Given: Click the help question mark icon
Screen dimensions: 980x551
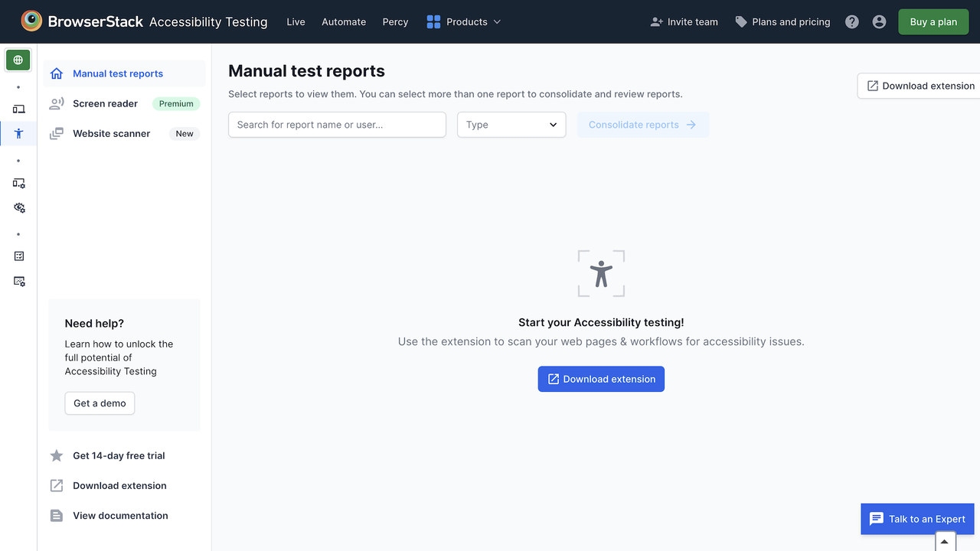Looking at the screenshot, I should [851, 22].
